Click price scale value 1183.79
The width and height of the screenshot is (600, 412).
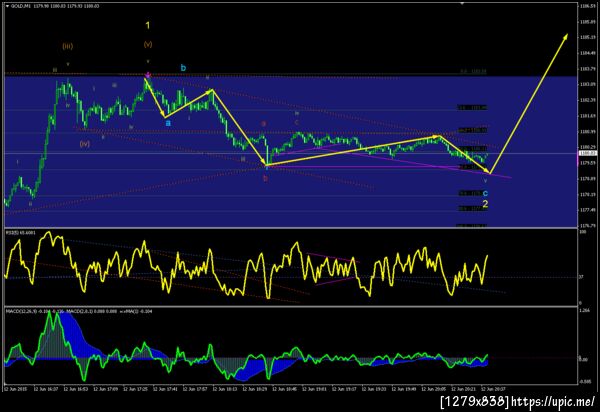588,69
